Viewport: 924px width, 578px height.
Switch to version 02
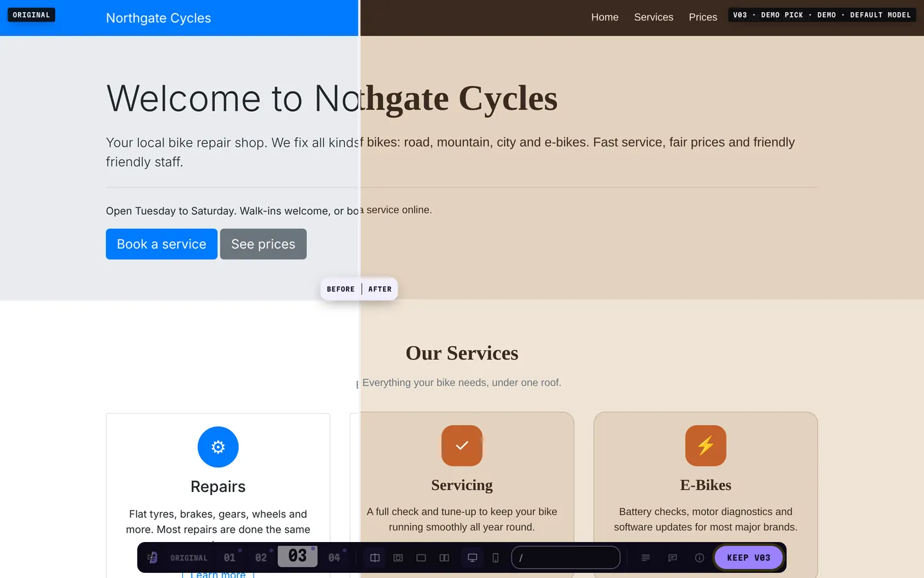[261, 557]
